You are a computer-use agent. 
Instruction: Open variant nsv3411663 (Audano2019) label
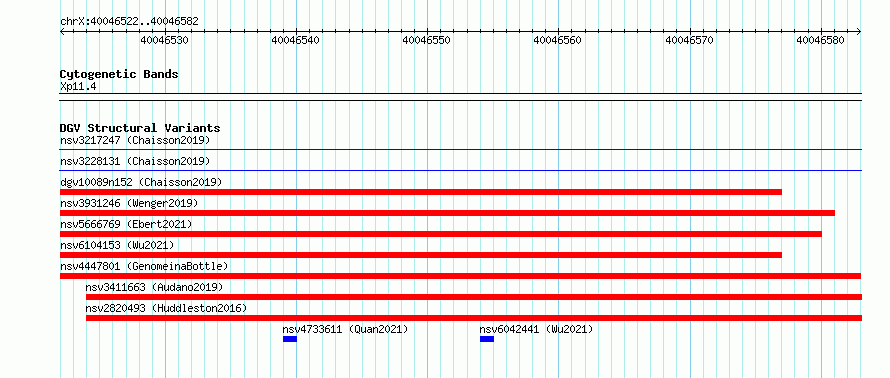tap(154, 287)
